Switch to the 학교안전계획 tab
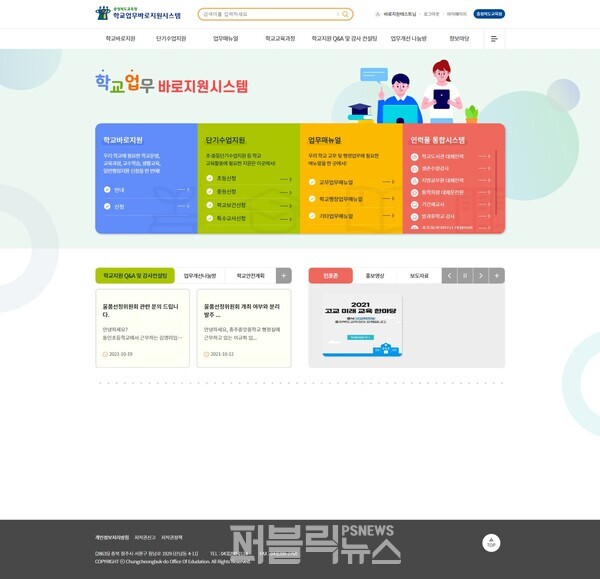Image resolution: width=600 pixels, height=579 pixels. (x=251, y=276)
